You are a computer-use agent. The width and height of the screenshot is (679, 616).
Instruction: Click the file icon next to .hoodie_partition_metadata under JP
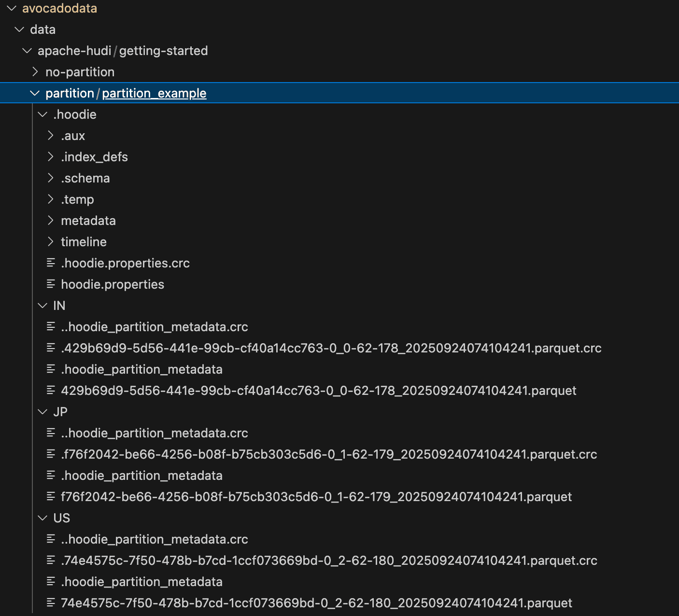[51, 475]
